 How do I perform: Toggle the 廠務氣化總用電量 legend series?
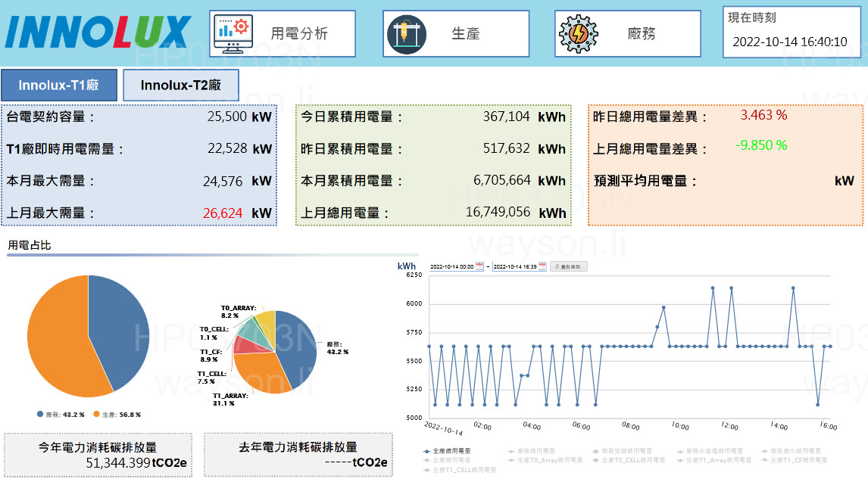791,452
